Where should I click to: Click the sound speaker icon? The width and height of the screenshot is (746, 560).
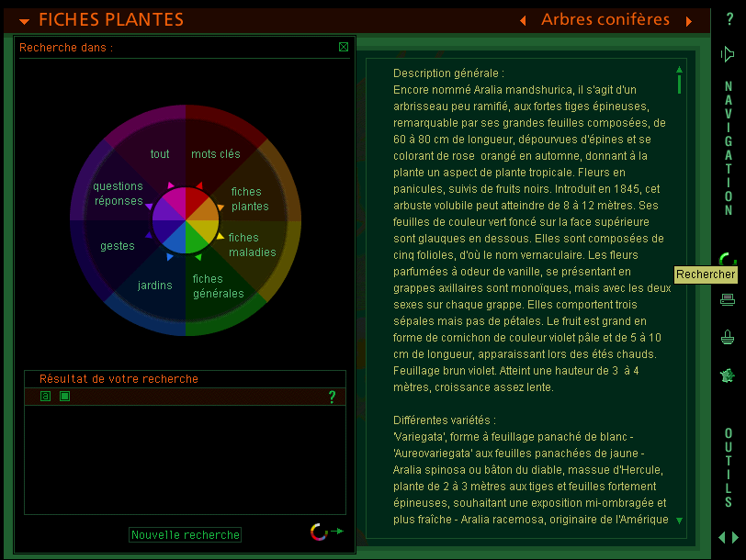tap(728, 55)
